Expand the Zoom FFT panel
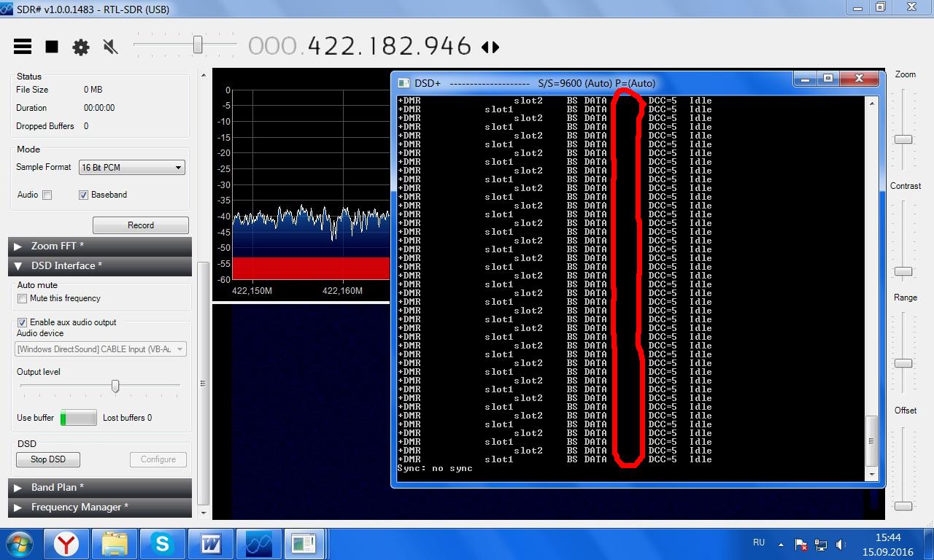The image size is (934, 560). click(x=100, y=246)
